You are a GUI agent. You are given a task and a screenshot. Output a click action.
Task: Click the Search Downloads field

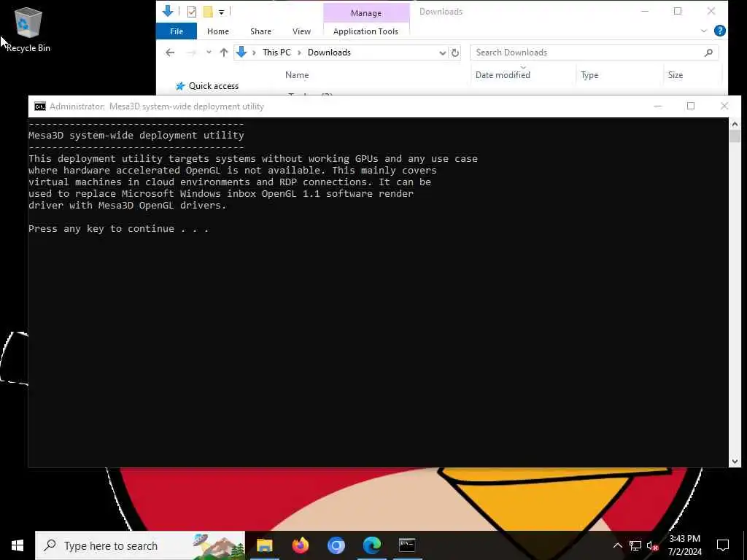coord(594,52)
